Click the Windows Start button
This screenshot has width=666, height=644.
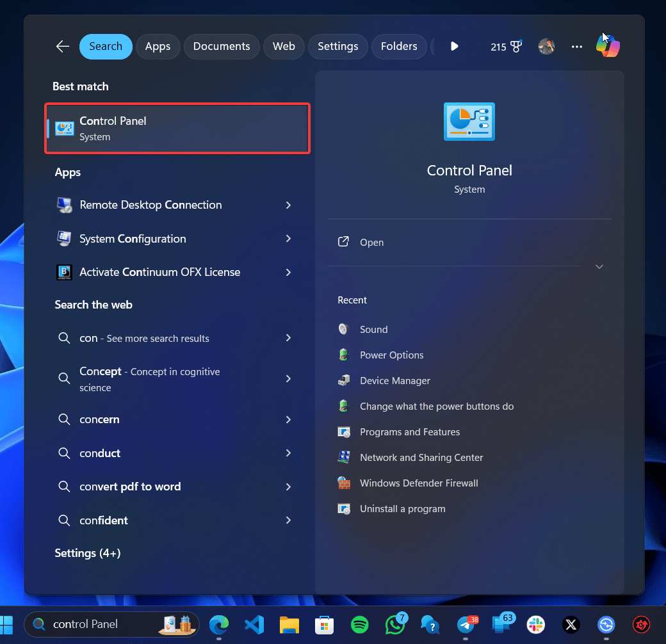(6, 625)
